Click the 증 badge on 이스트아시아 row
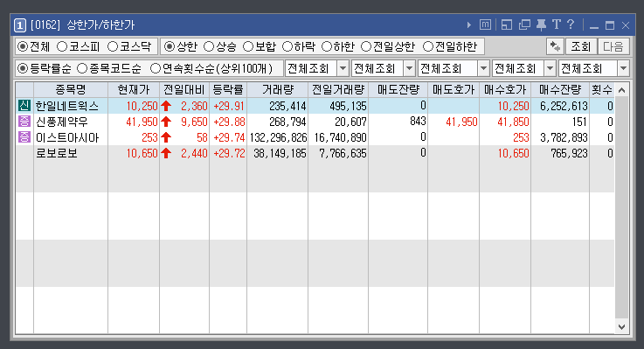The height and width of the screenshot is (349, 644). (x=24, y=136)
